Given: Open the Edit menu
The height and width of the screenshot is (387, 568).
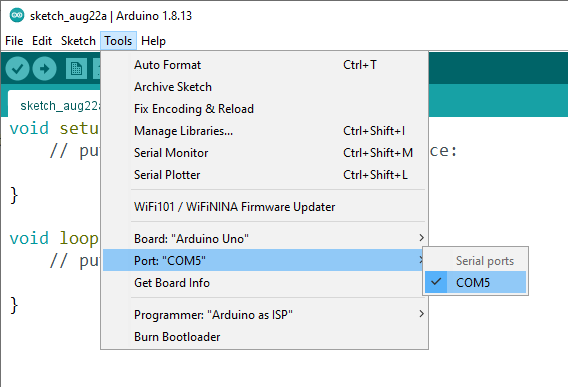Looking at the screenshot, I should click(42, 41).
